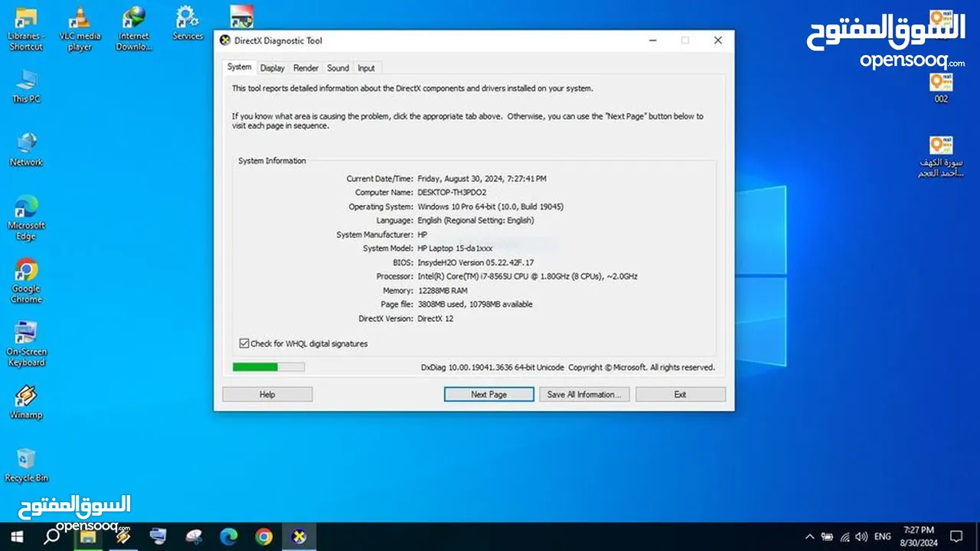Close the DirectX Diagnostic Tool window

[x=717, y=41]
